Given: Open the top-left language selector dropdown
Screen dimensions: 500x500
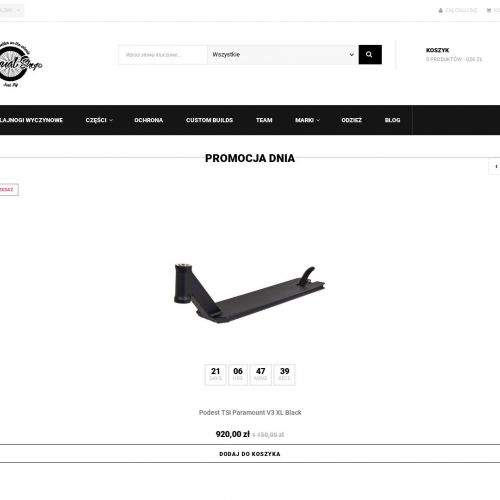Looking at the screenshot, I should tap(11, 10).
